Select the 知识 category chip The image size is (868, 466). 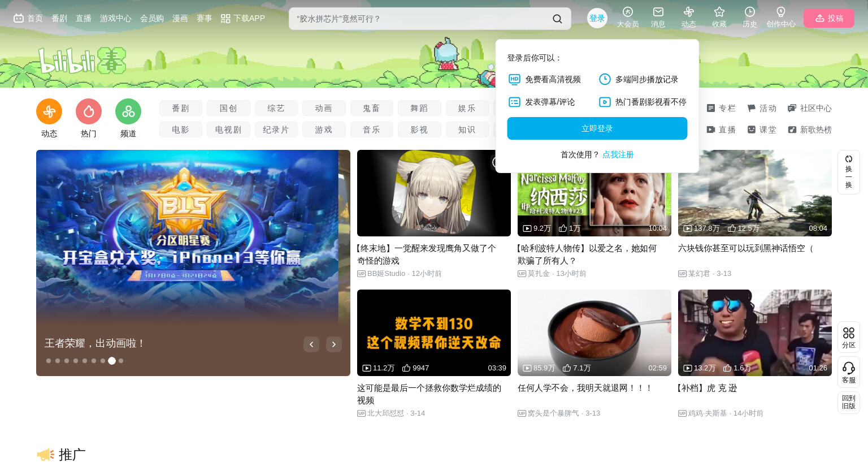[x=467, y=130]
